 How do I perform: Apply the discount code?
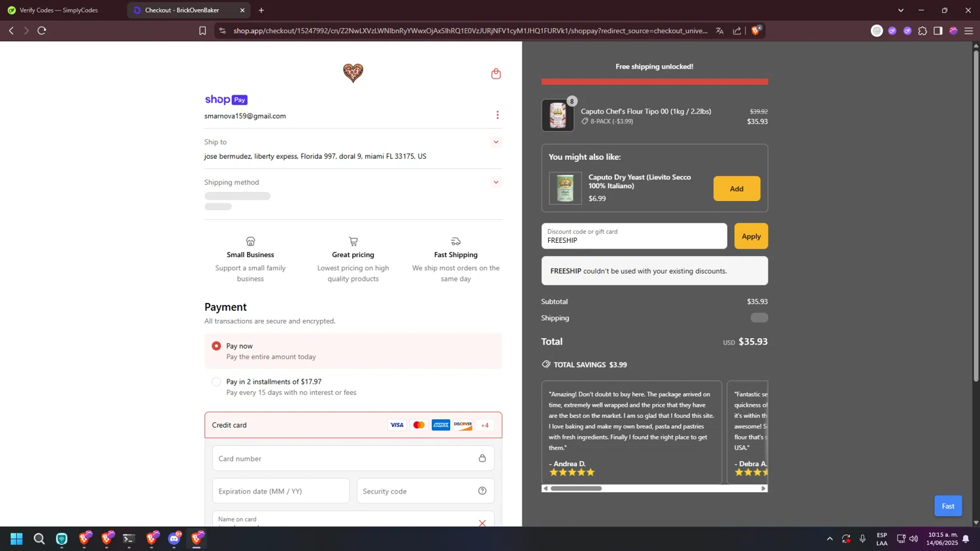(751, 236)
